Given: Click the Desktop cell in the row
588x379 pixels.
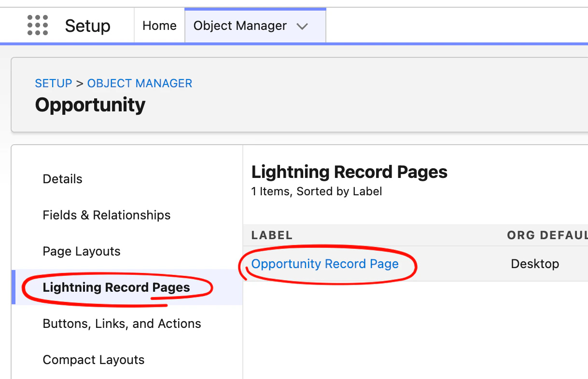Looking at the screenshot, I should pos(535,264).
